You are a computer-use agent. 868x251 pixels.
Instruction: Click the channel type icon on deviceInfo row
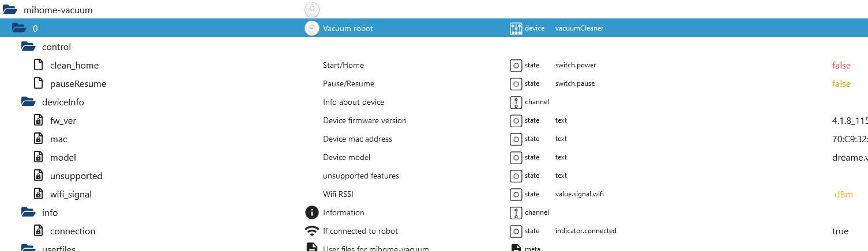point(516,102)
